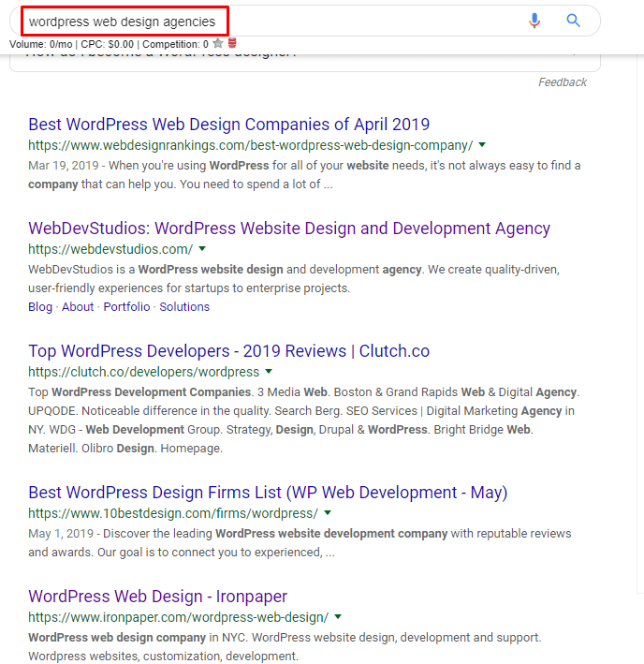Expand the arrow beside webdevstudios.com URL
This screenshot has width=644, height=664.
(202, 248)
